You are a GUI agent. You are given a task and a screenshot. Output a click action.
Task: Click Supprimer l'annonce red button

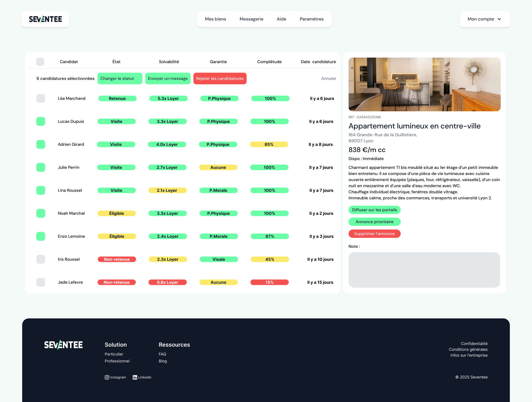coord(374,234)
